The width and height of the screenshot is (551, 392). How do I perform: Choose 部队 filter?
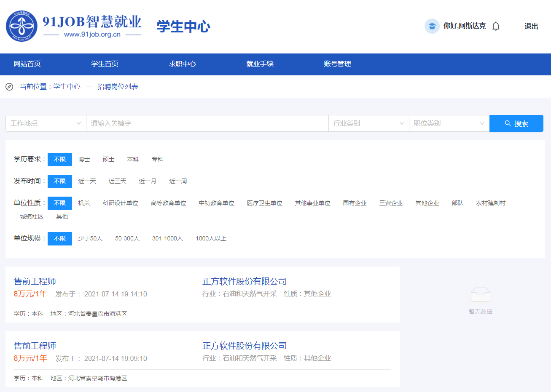(457, 203)
